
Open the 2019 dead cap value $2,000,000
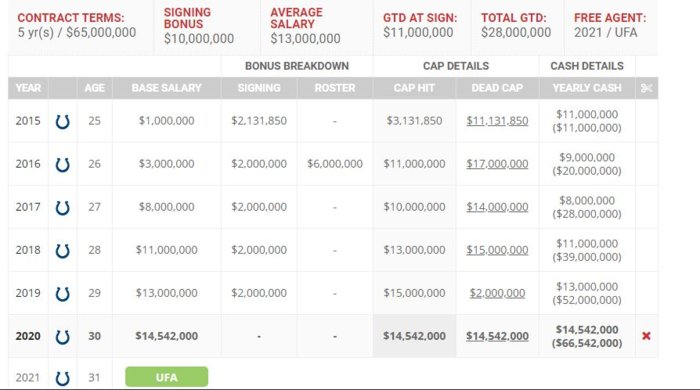(x=497, y=293)
